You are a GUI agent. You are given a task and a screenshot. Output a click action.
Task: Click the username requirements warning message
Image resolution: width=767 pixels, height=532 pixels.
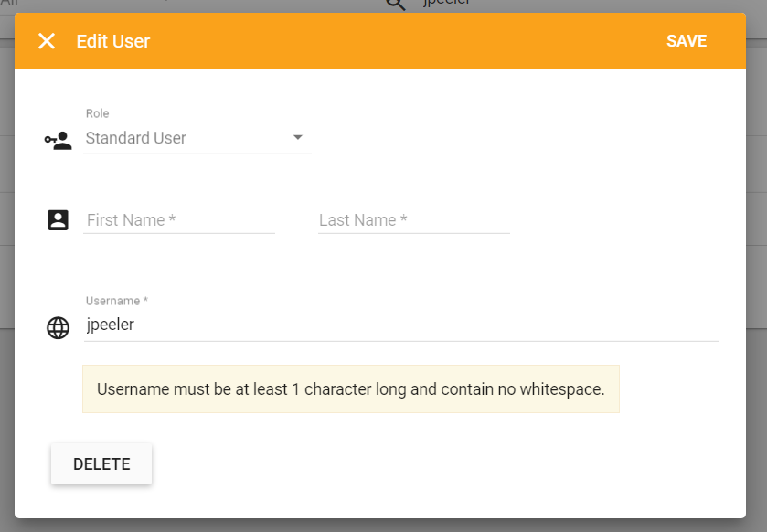point(350,389)
